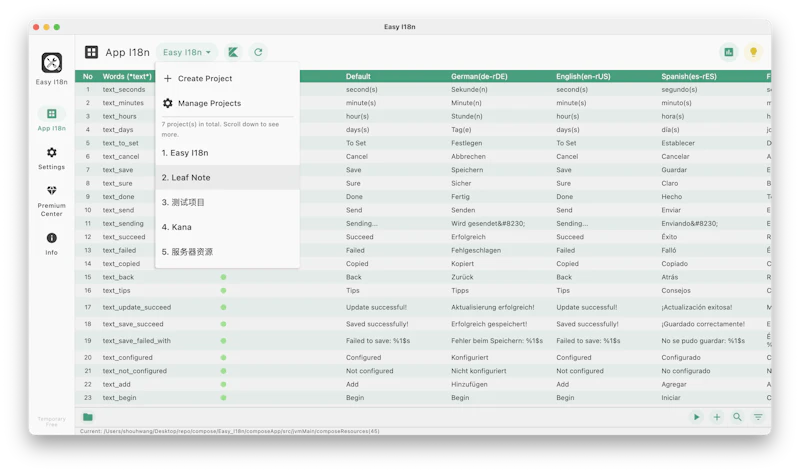Click the Kotlin logo toolbar button
This screenshot has width=800, height=473.
[x=233, y=52]
